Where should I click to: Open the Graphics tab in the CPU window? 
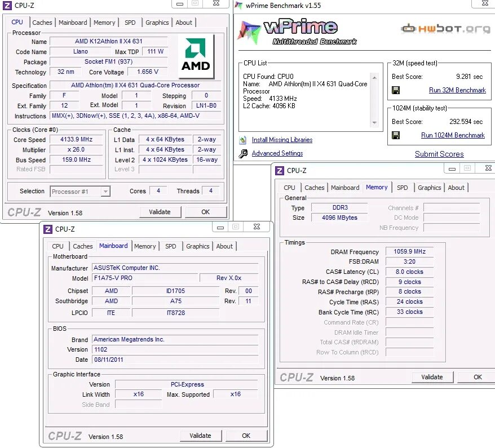coord(157,23)
